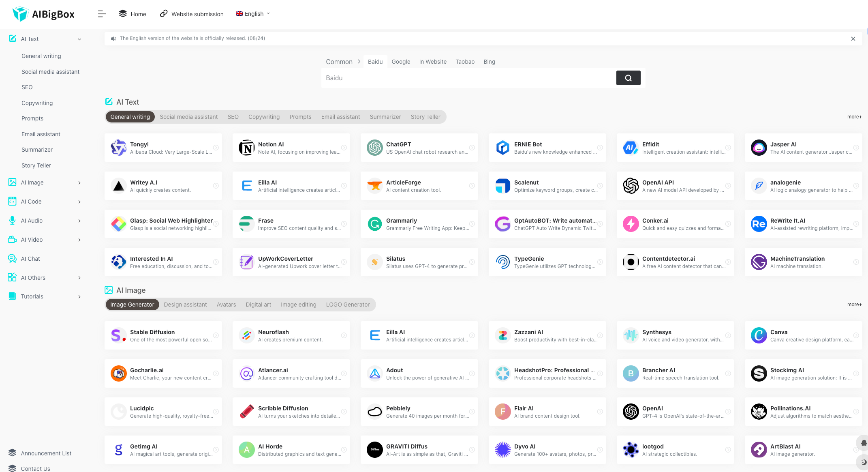Click the AIBigBox logo
This screenshot has width=868, height=472.
[44, 14]
